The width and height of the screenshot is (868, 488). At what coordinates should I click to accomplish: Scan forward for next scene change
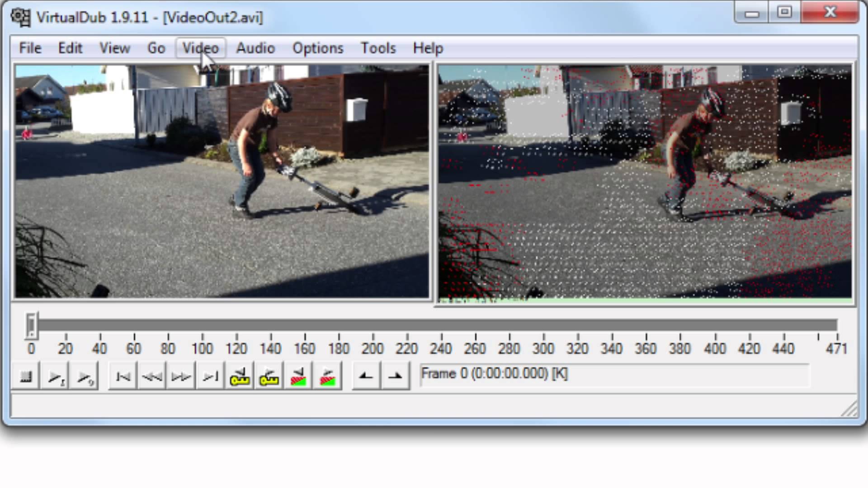click(327, 376)
